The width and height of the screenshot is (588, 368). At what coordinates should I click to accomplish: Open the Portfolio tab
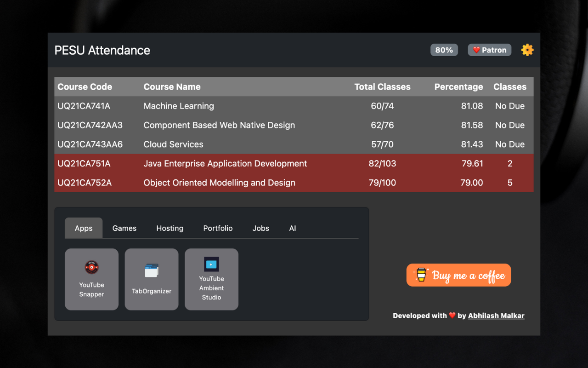(x=218, y=228)
